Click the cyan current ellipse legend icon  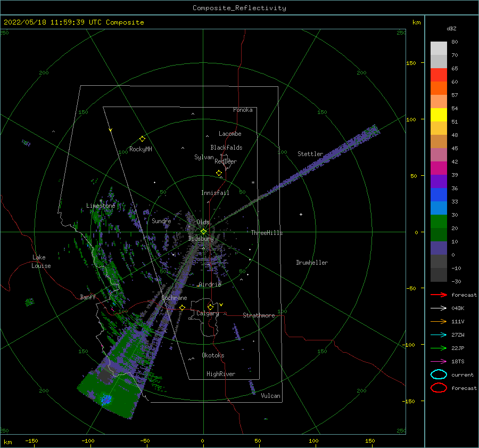click(439, 374)
